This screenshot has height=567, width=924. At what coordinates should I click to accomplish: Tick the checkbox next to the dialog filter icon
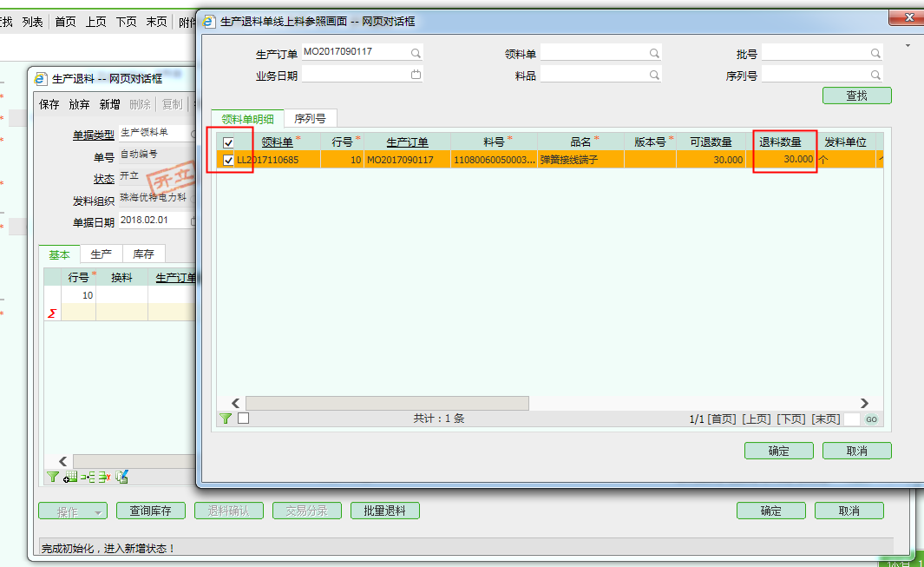point(244,419)
